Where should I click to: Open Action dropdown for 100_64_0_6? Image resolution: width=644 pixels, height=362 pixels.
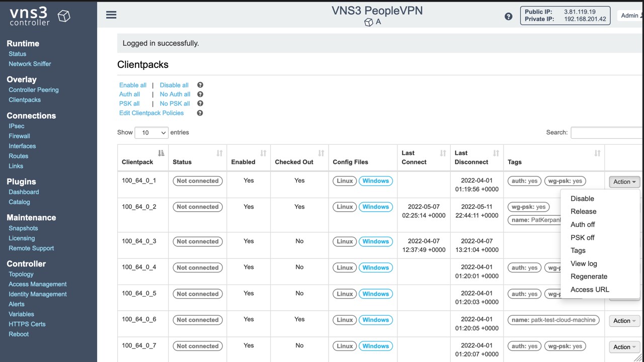pyautogui.click(x=625, y=321)
